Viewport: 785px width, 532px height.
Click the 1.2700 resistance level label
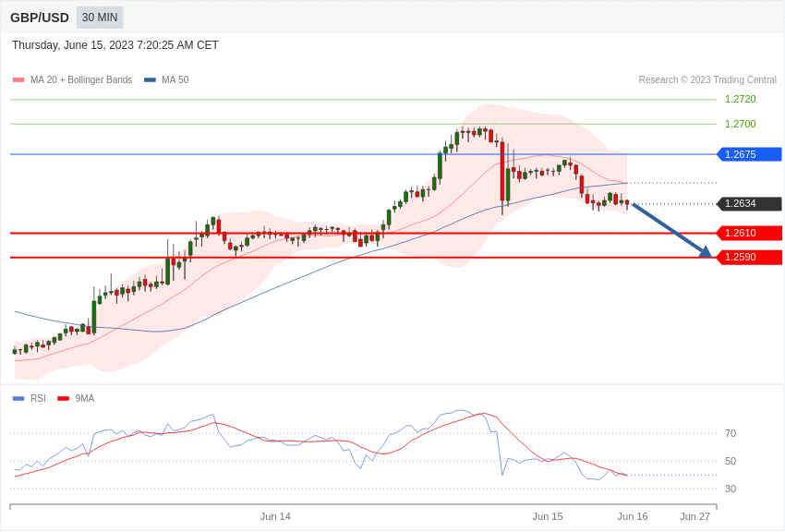coord(740,124)
